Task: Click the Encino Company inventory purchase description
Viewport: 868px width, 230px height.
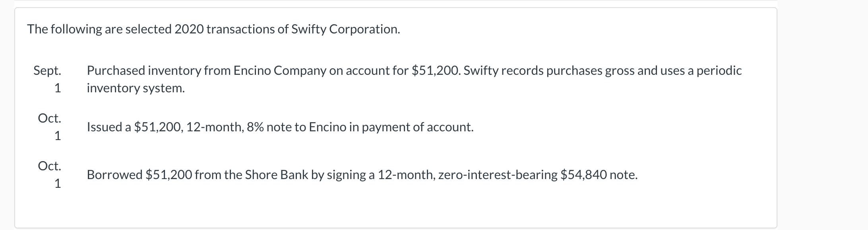Action: click(x=414, y=79)
